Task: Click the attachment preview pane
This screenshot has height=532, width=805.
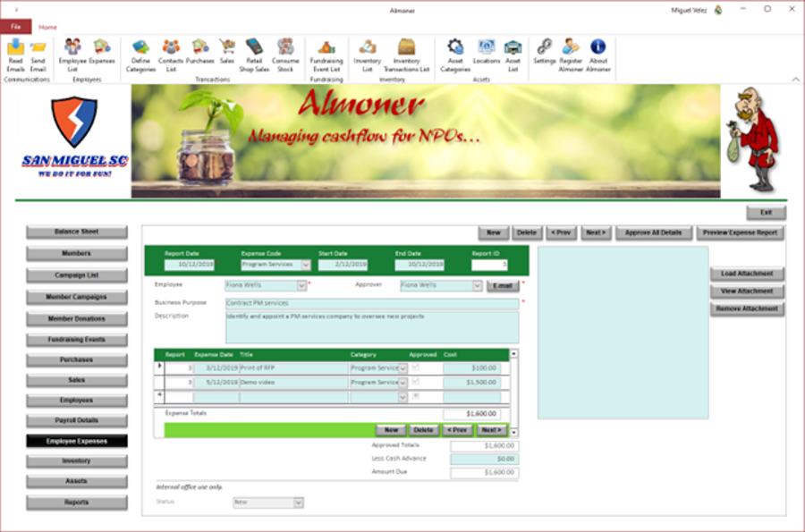Action: click(x=623, y=333)
